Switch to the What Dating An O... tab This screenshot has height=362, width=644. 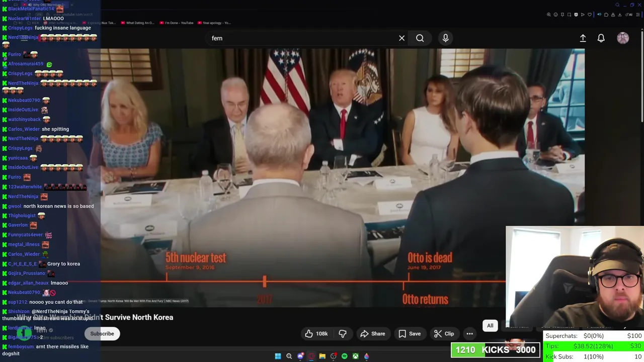(137, 23)
